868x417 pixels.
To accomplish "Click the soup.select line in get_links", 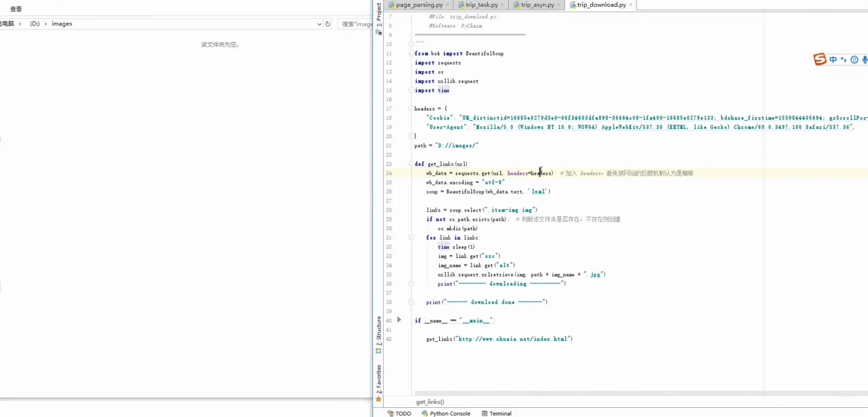I will [x=482, y=209].
